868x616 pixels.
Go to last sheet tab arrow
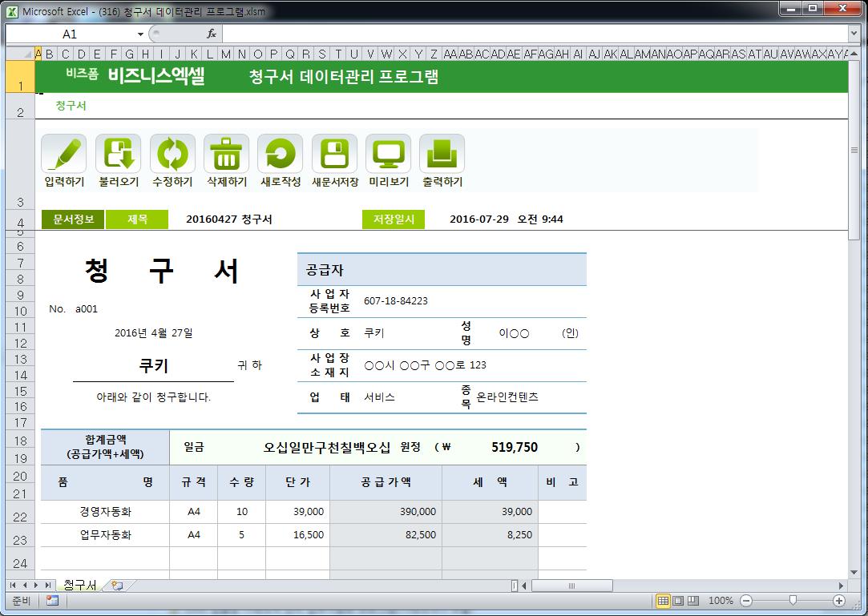point(47,585)
